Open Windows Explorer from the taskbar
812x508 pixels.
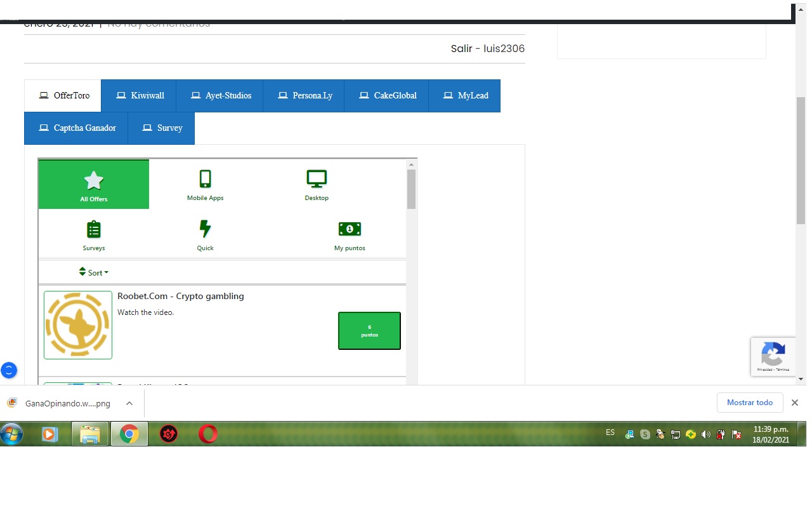[90, 434]
